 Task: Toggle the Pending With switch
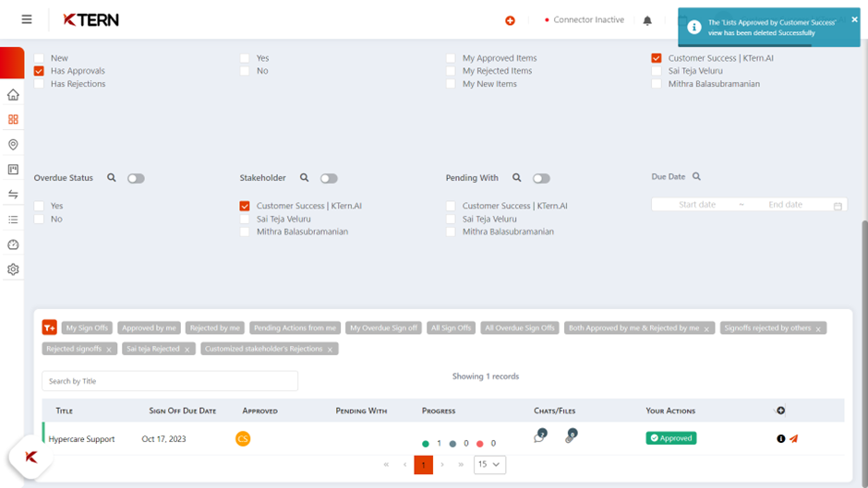click(x=541, y=178)
